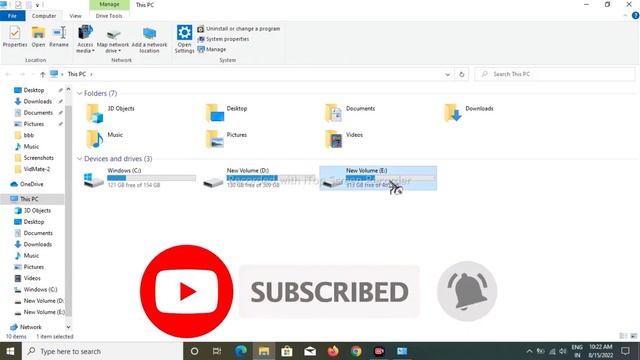Refresh the This PC view

462,74
